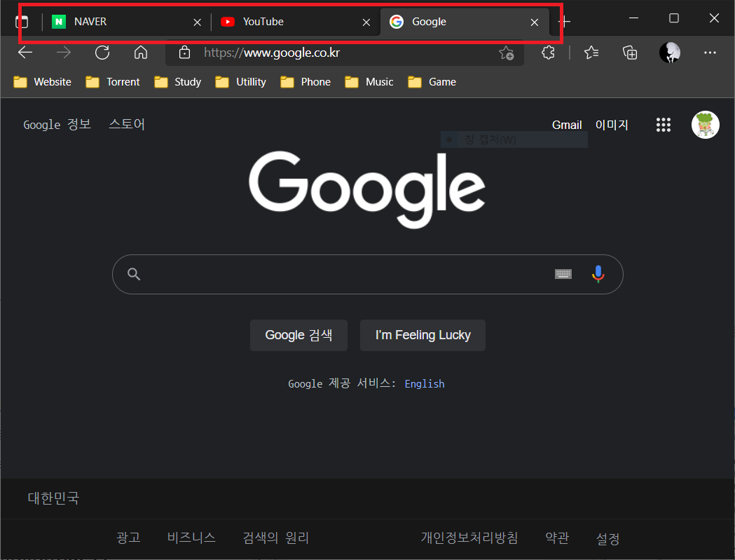This screenshot has width=735, height=560.
Task: Switch to the NAVER tab
Action: click(127, 22)
